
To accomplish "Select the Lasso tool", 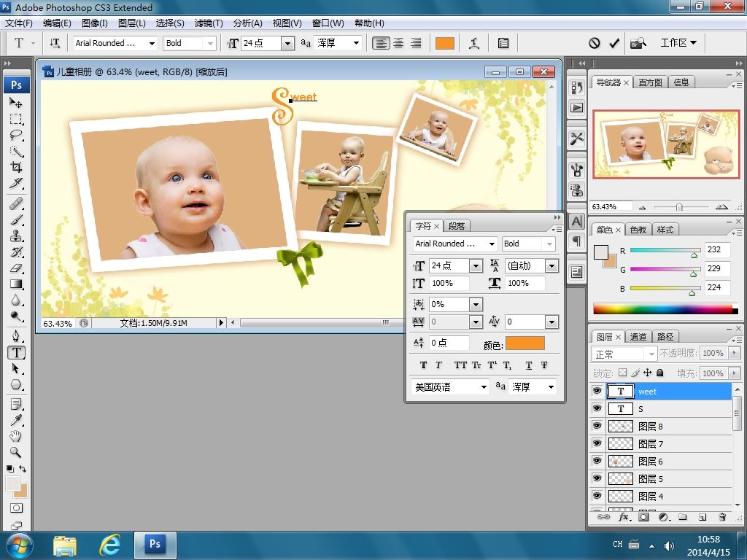I will [16, 135].
